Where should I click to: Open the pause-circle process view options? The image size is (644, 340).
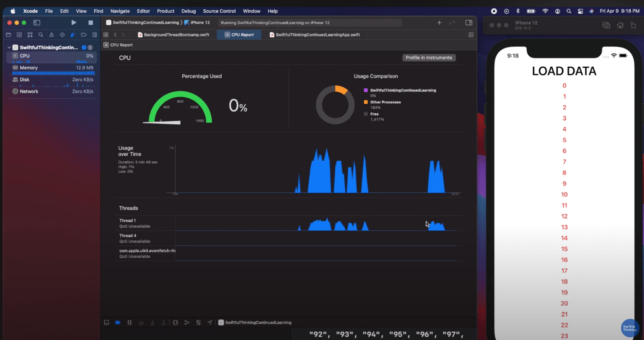90,48
